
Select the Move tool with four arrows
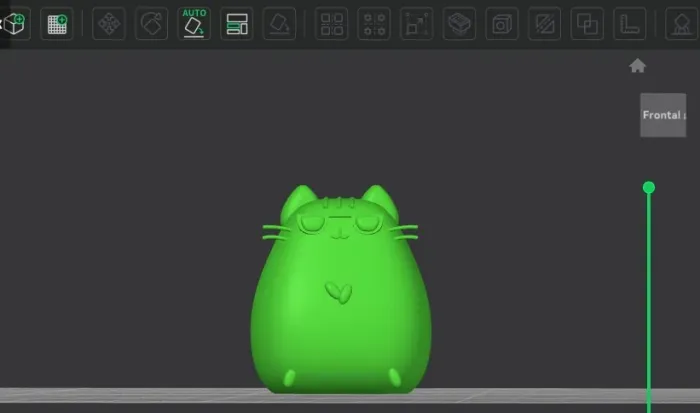109,24
